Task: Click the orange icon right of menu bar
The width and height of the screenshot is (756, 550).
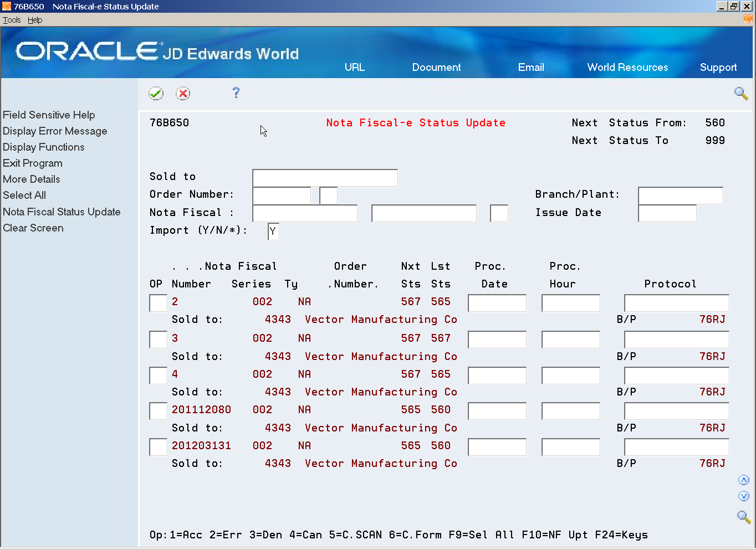Action: [748, 19]
